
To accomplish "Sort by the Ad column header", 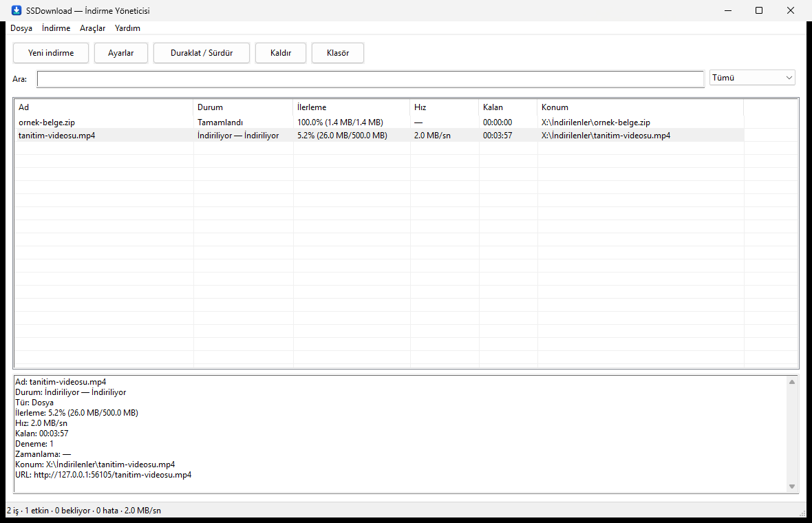I will point(104,107).
